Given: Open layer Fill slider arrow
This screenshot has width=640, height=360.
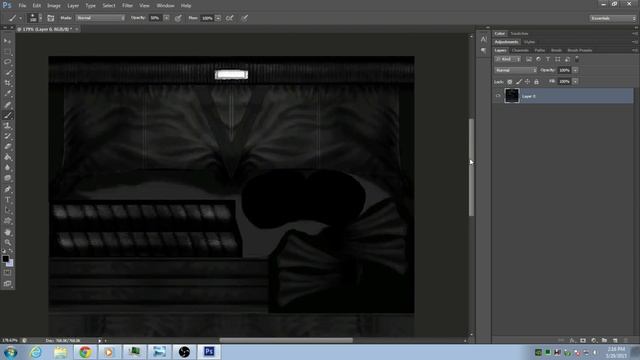Looking at the screenshot, I should (x=576, y=82).
